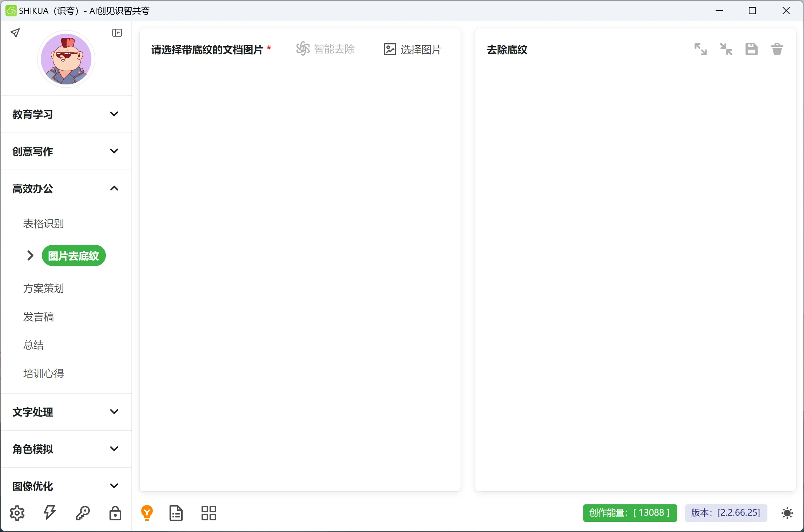Viewport: 804px width, 532px height.
Task: Click the 请选择带底纹的文档图片 label
Action: tap(207, 49)
